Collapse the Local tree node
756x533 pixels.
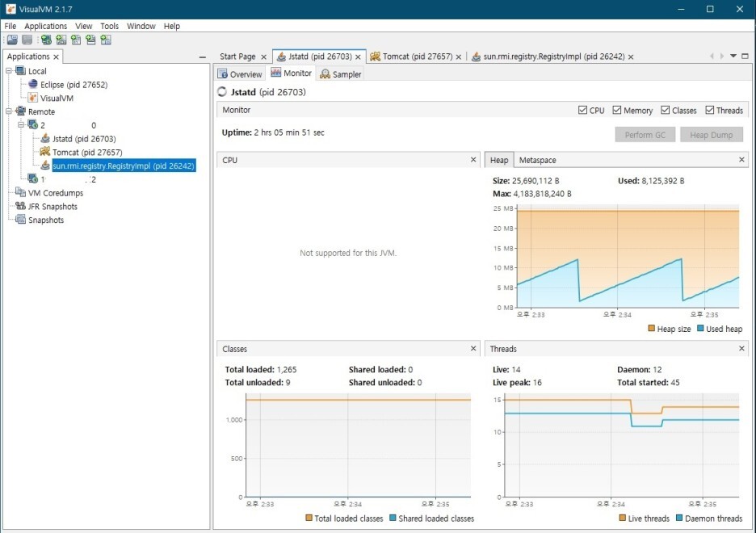tap(9, 71)
